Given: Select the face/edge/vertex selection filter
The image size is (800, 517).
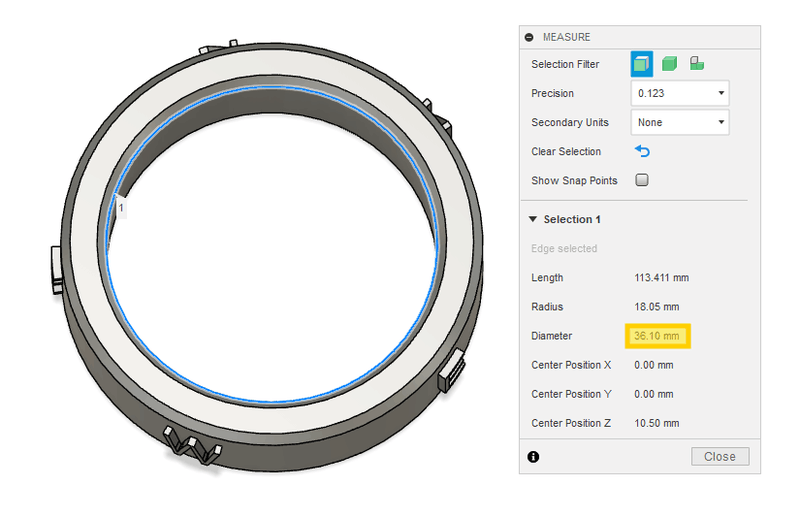Looking at the screenshot, I should pos(641,64).
